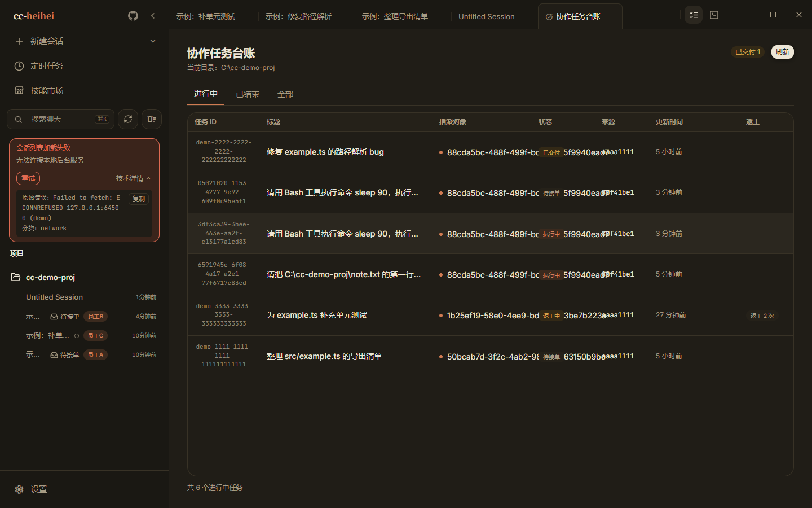This screenshot has width=812, height=508.
Task: Switch to tab 示例: 整理导出清单
Action: pos(395,17)
